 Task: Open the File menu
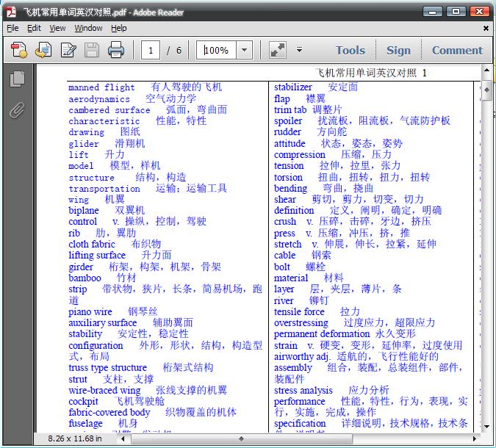click(12, 28)
